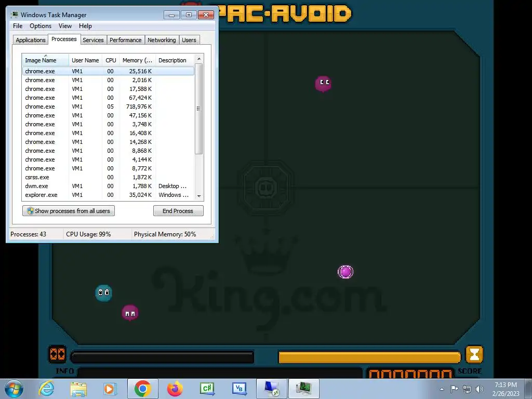Click the shield icon on Show processes button
Screen dimensions: 532x399
[30, 211]
